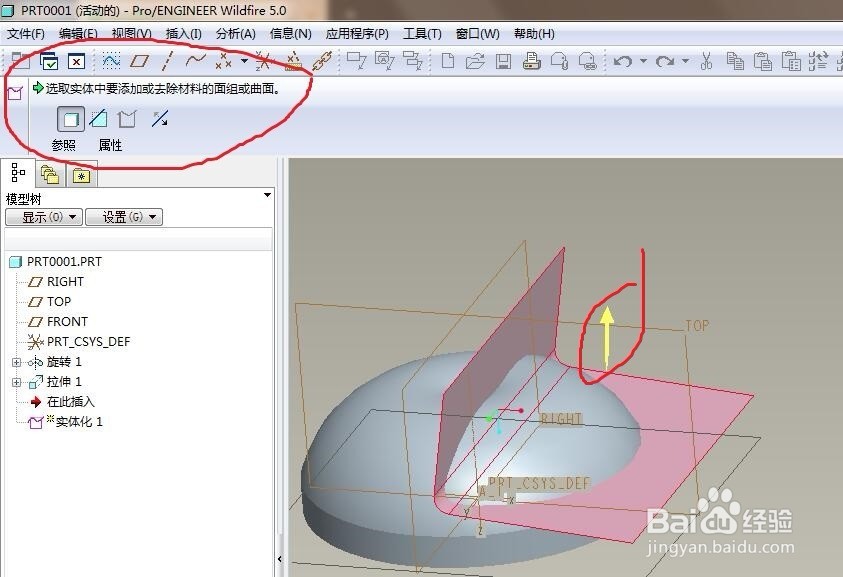Click the Cut scissors icon

tap(706, 61)
